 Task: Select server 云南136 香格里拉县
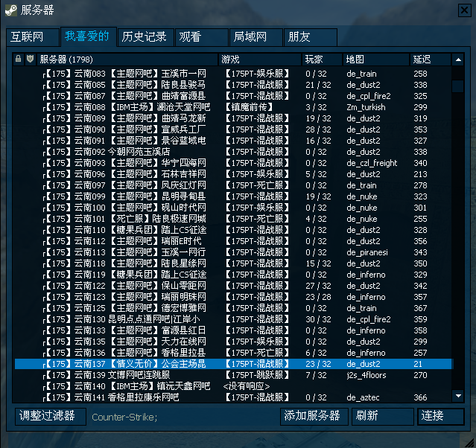pyautogui.click(x=233, y=353)
